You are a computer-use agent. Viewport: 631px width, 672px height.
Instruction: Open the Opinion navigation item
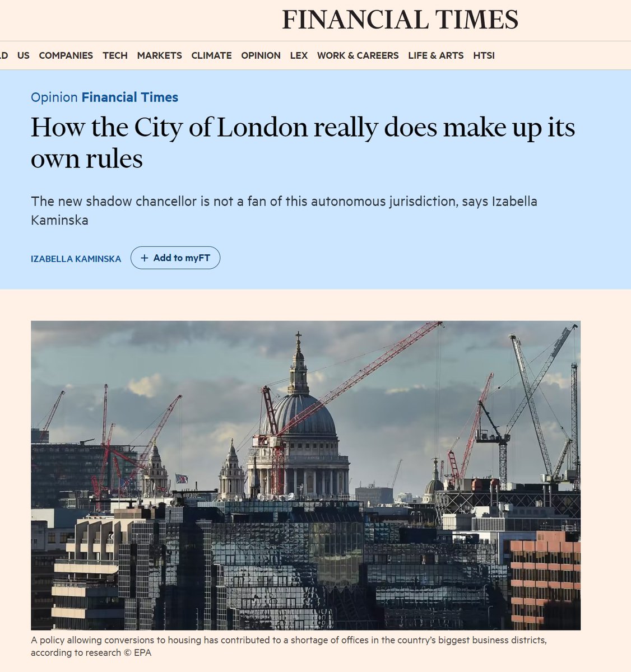point(261,55)
